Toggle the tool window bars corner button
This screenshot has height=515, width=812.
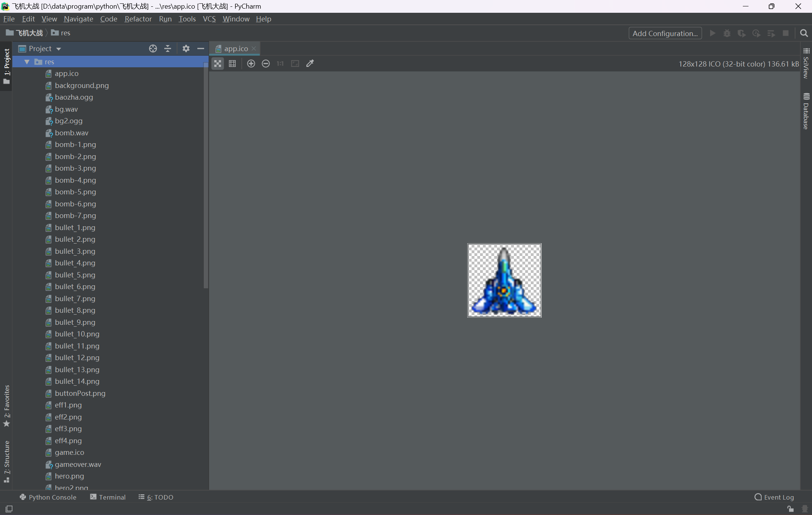9,509
